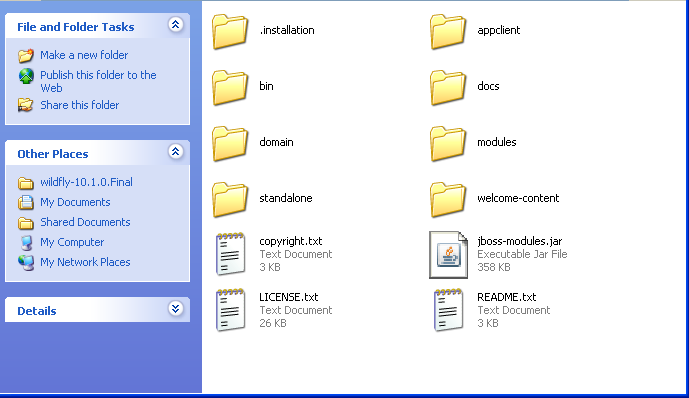Expand the Details panel
Screen dimensions: 689x398
point(175,308)
